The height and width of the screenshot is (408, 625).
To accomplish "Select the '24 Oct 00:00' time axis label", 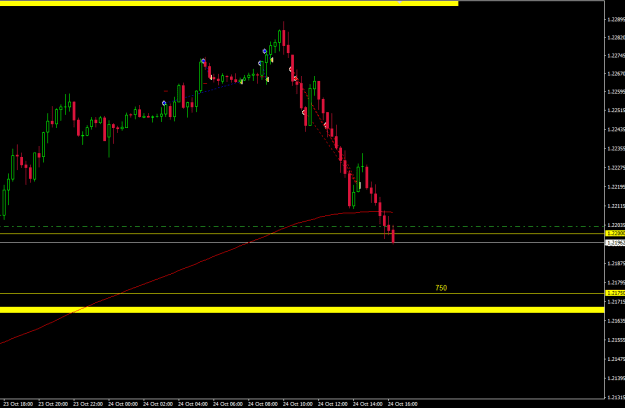I will pos(123,404).
